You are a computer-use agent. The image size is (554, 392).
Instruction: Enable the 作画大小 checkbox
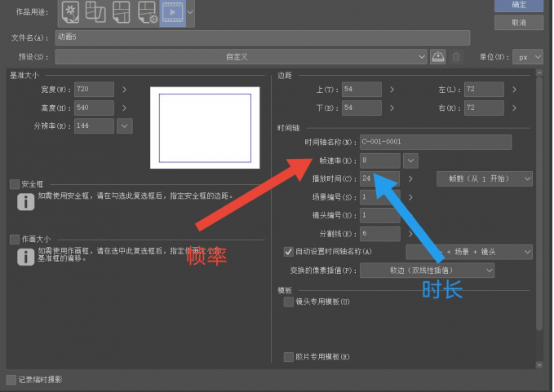(x=15, y=240)
